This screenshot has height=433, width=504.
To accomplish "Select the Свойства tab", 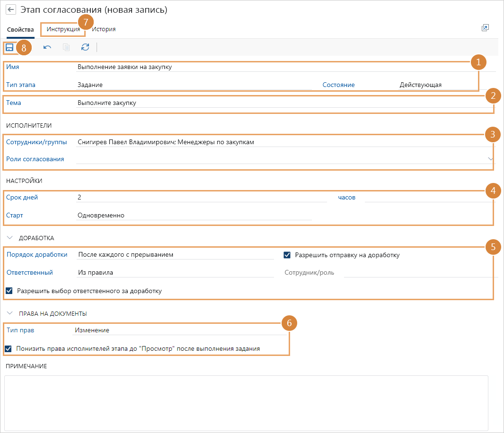I will pos(20,29).
